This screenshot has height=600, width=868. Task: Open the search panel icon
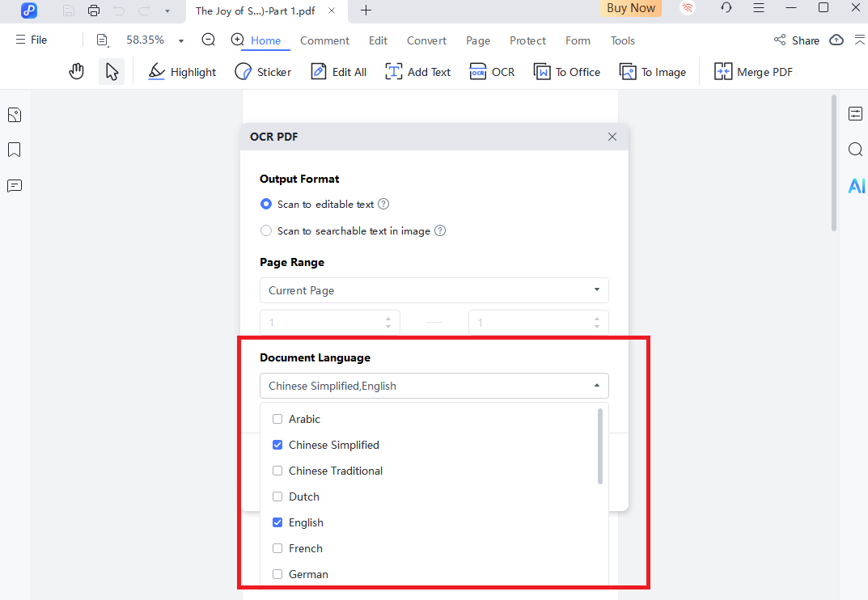coord(855,150)
